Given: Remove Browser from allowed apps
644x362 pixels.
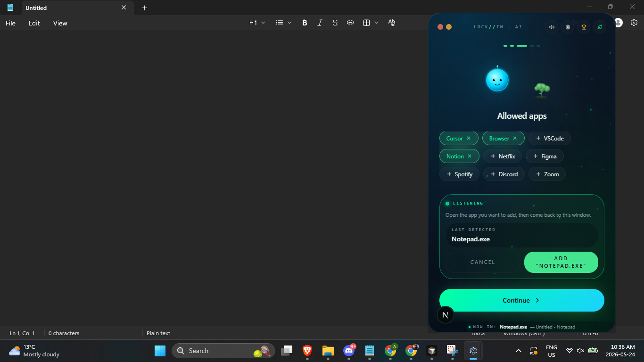Looking at the screenshot, I should tap(515, 138).
